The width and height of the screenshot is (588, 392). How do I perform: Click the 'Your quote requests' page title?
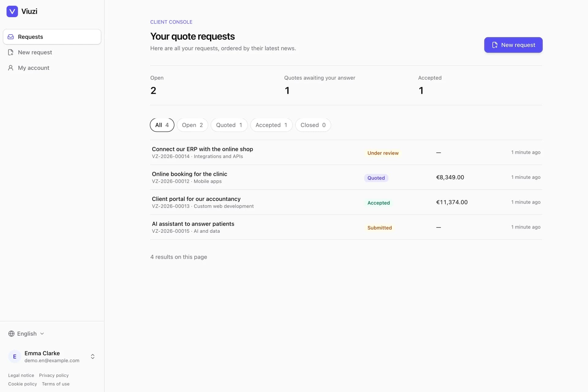point(192,36)
